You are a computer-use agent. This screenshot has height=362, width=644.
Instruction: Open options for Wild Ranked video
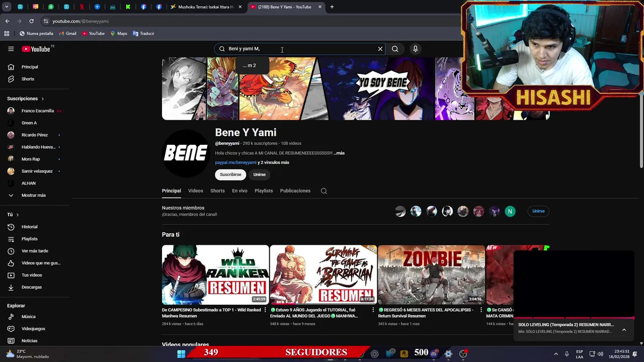pyautogui.click(x=265, y=310)
